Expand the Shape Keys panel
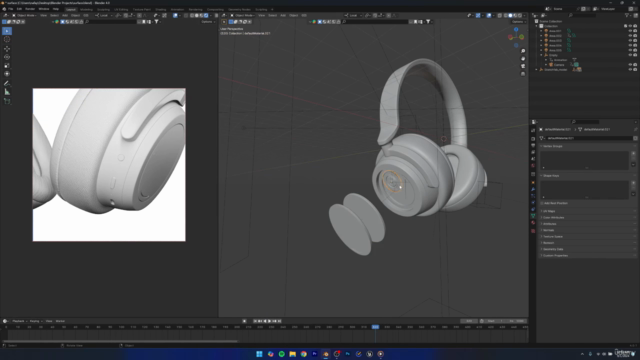The width and height of the screenshot is (640, 360). (551, 176)
